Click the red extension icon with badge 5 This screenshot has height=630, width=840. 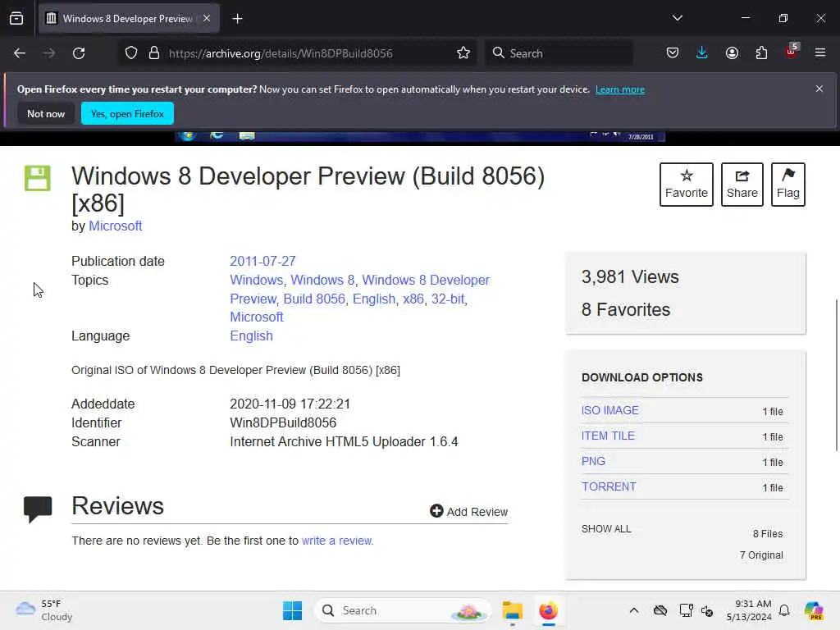point(792,52)
